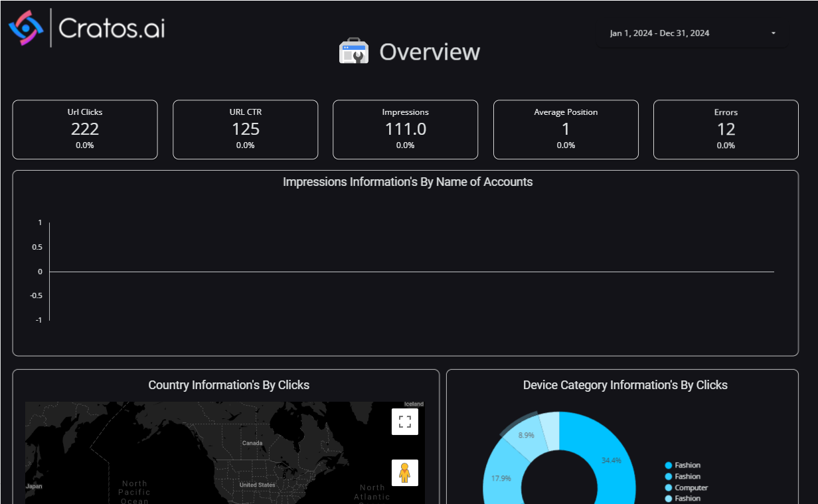The image size is (818, 504).
Task: Click the North Pacific Ocean map label
Action: coord(135,492)
